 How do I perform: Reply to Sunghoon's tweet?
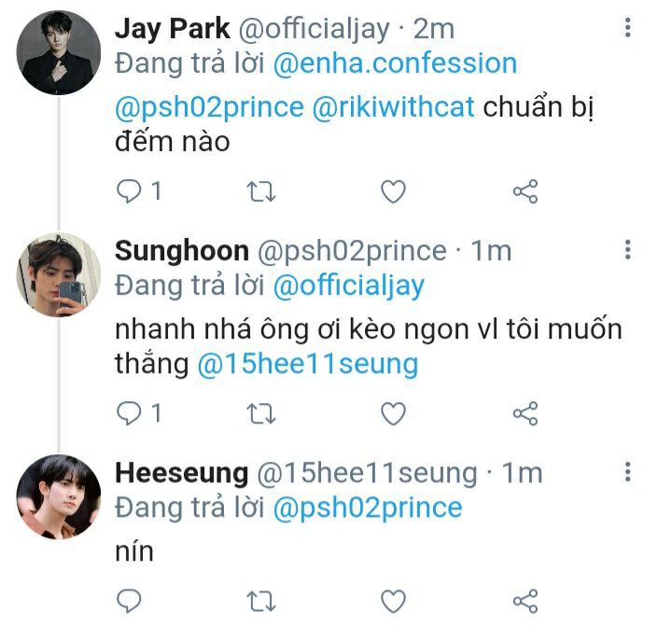pyautogui.click(x=129, y=412)
